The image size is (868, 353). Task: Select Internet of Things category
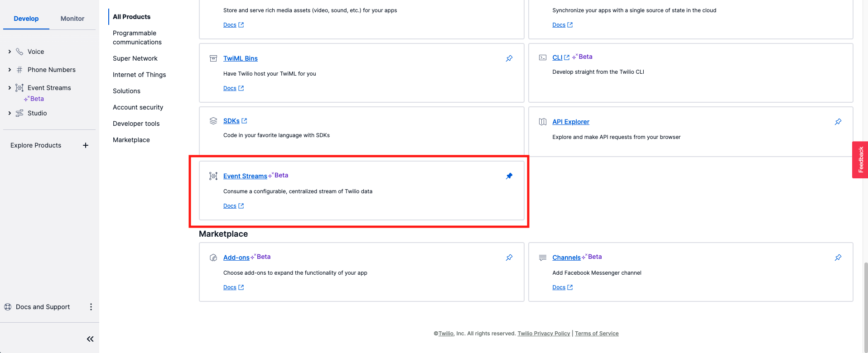tap(139, 75)
